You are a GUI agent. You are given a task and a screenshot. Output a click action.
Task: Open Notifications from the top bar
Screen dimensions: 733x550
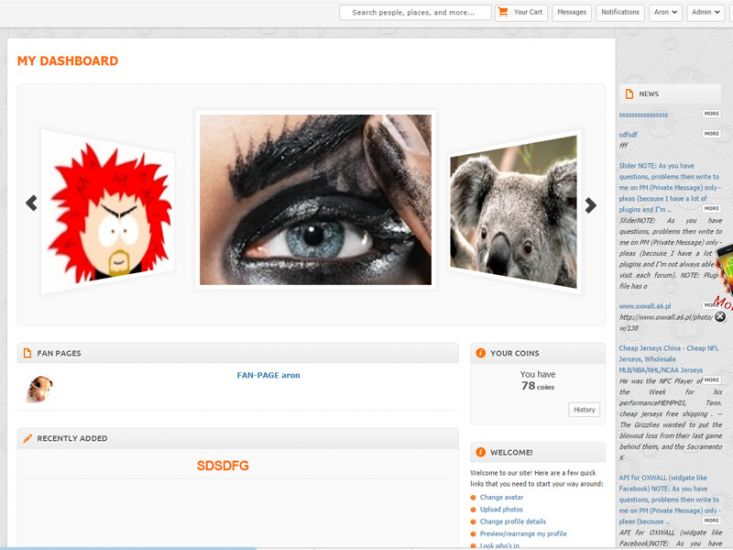tap(620, 12)
